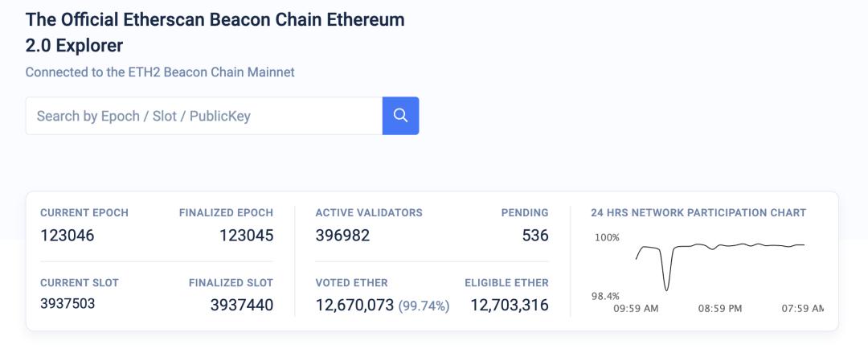Click the 99.74% voted percentage

point(424,306)
